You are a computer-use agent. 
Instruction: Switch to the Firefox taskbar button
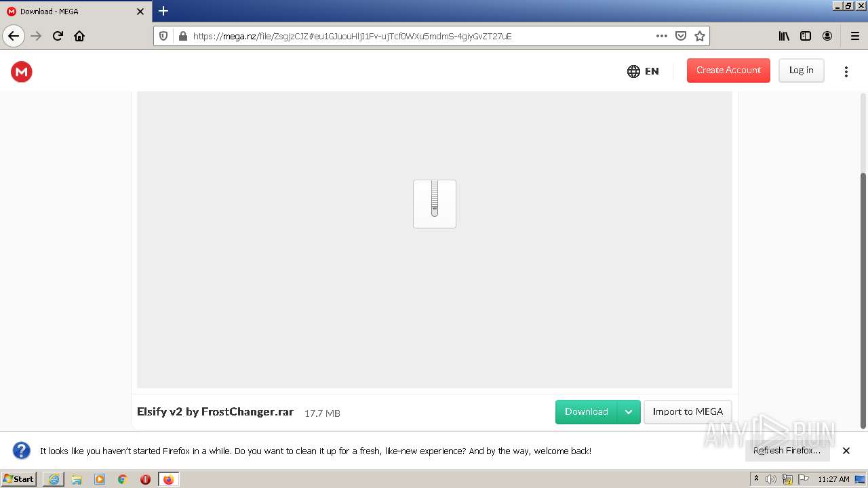tap(169, 479)
